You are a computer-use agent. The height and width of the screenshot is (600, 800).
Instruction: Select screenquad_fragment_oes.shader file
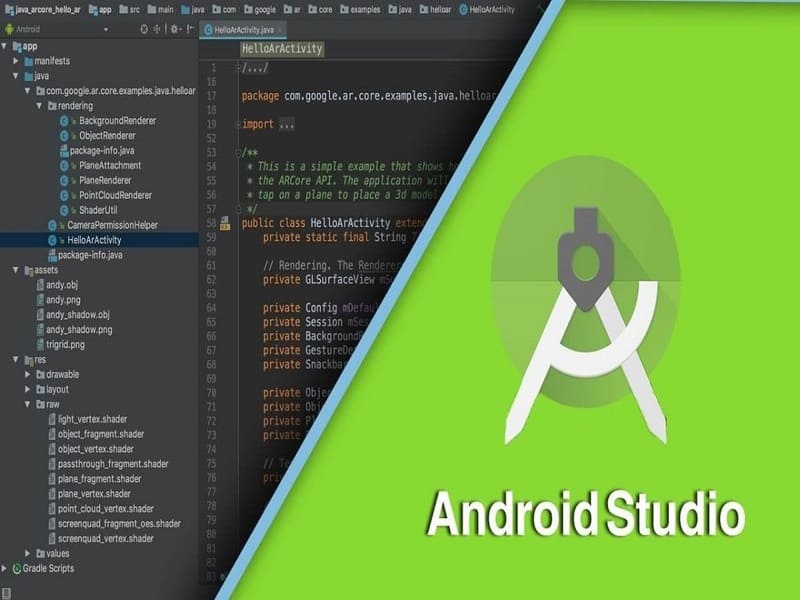(114, 523)
